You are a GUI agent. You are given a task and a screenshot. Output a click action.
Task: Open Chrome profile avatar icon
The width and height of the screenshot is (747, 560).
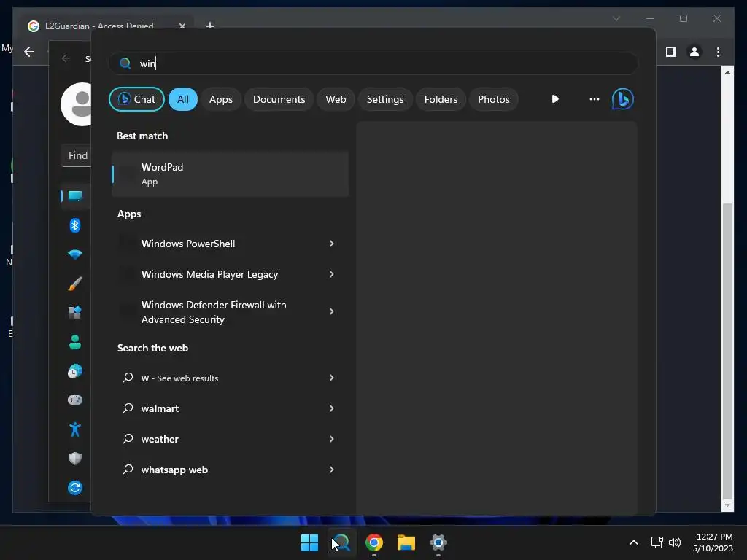pos(694,52)
